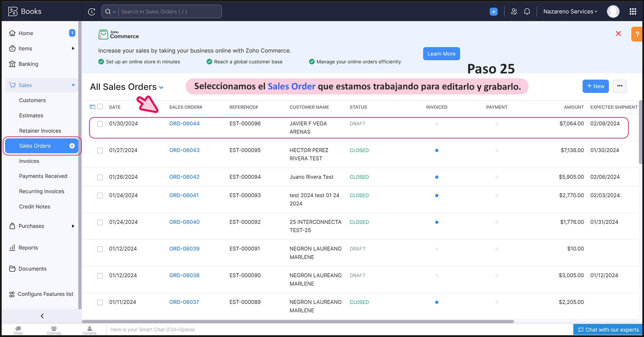Click the referrals people icon in header
644x337 pixels.
514,12
